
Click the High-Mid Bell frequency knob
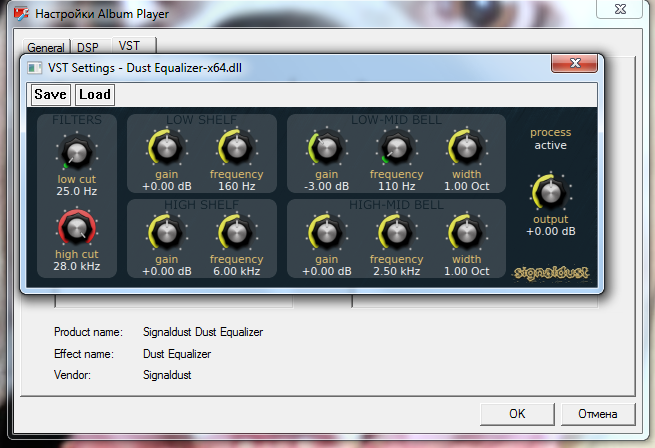[x=396, y=233]
